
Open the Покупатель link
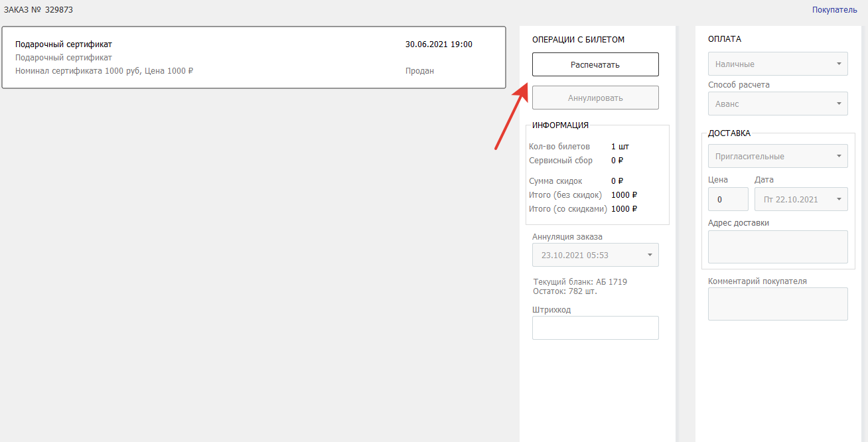[x=834, y=10]
